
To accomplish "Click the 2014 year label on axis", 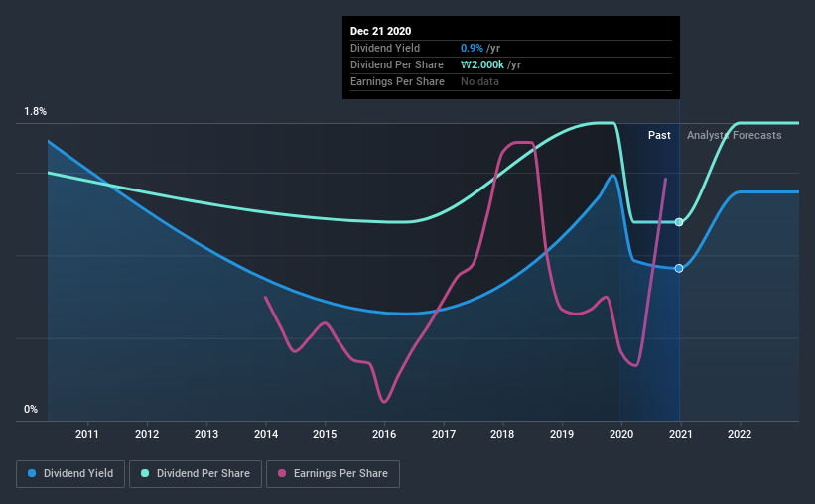I will tap(266, 434).
